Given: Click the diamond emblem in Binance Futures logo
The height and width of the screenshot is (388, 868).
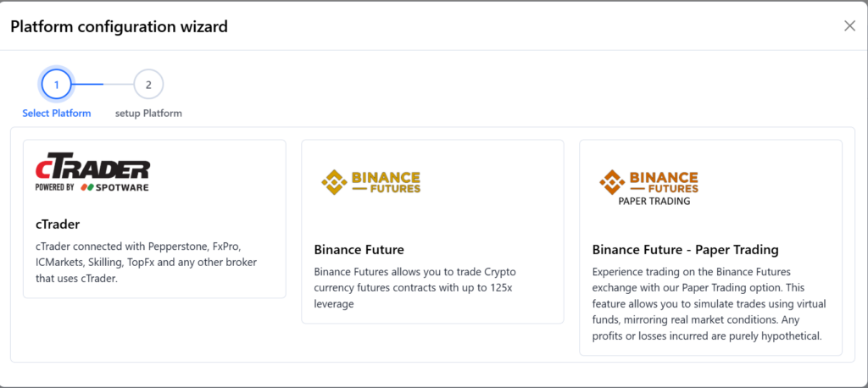Looking at the screenshot, I should (x=333, y=181).
